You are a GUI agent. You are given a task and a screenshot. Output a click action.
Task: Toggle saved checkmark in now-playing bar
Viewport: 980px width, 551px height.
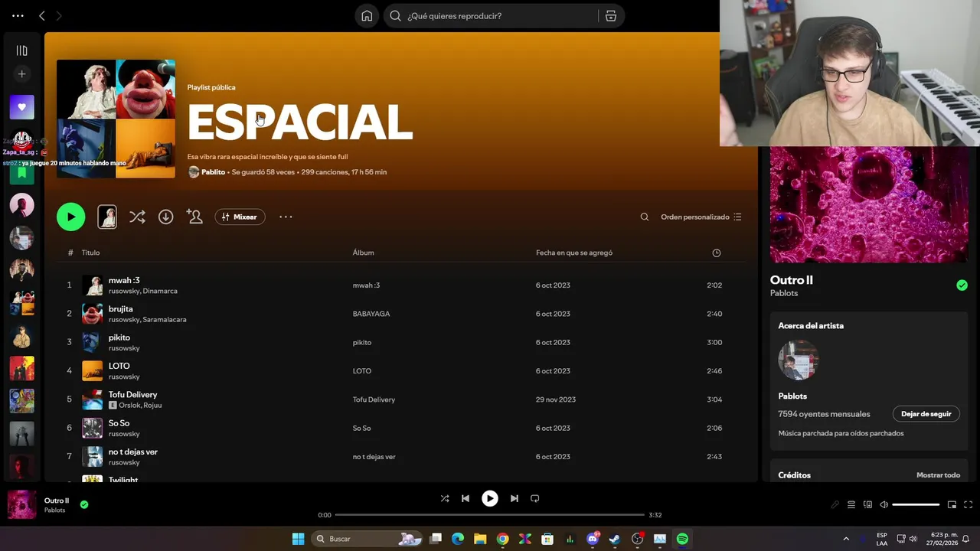pos(84,504)
